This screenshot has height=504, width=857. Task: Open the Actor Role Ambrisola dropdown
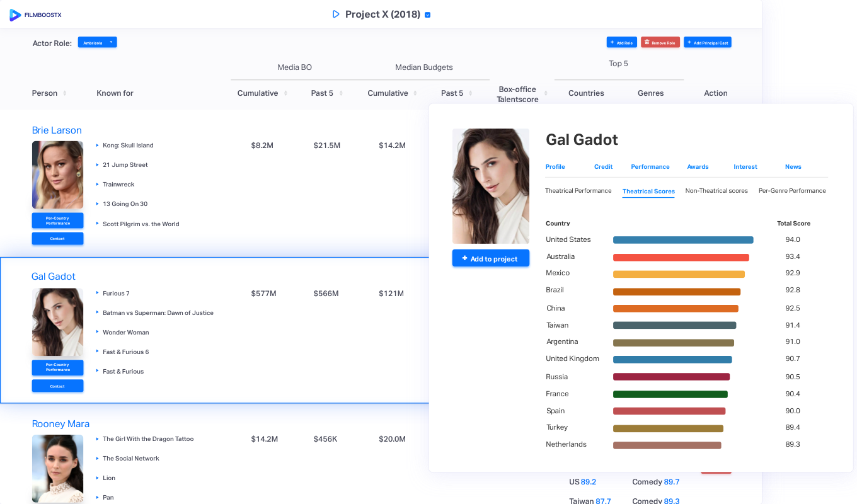pos(97,42)
